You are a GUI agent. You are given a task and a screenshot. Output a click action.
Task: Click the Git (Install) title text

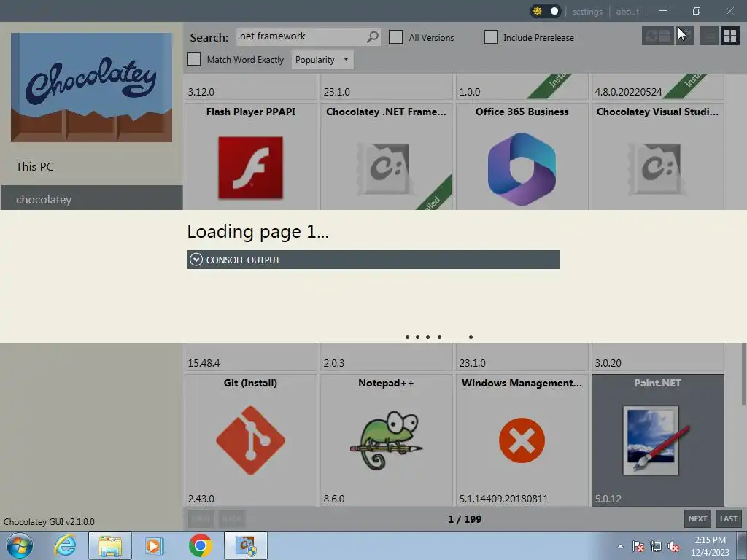pos(251,383)
